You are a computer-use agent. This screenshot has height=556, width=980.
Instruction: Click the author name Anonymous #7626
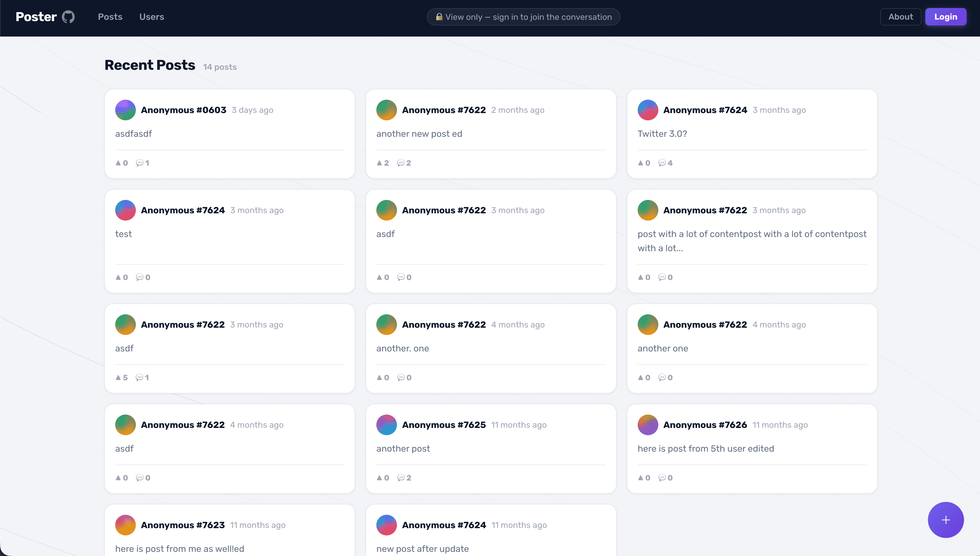coord(705,425)
